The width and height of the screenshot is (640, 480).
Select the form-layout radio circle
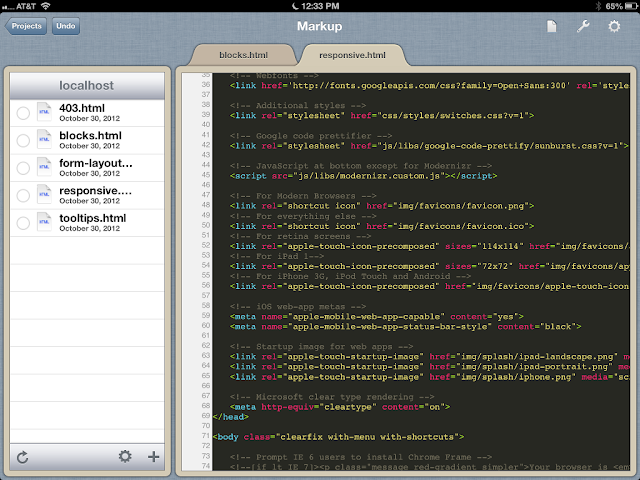[x=23, y=168]
